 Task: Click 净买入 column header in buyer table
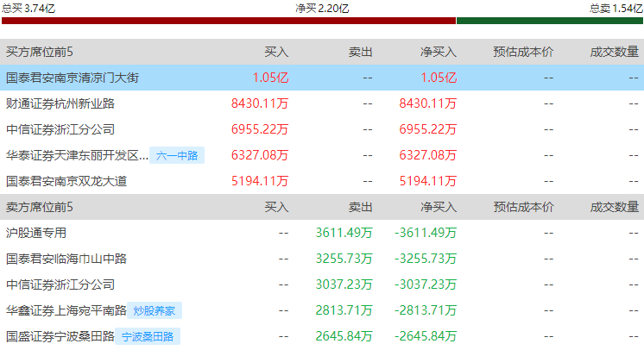coord(439,52)
